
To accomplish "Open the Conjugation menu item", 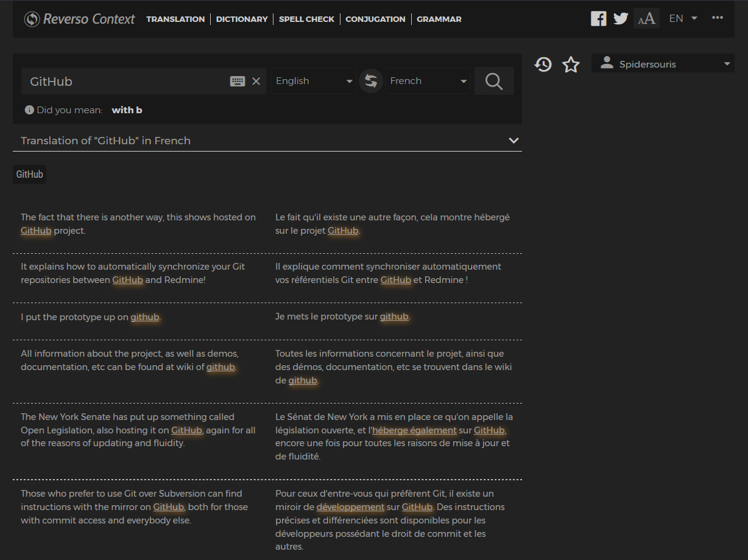I will 375,19.
